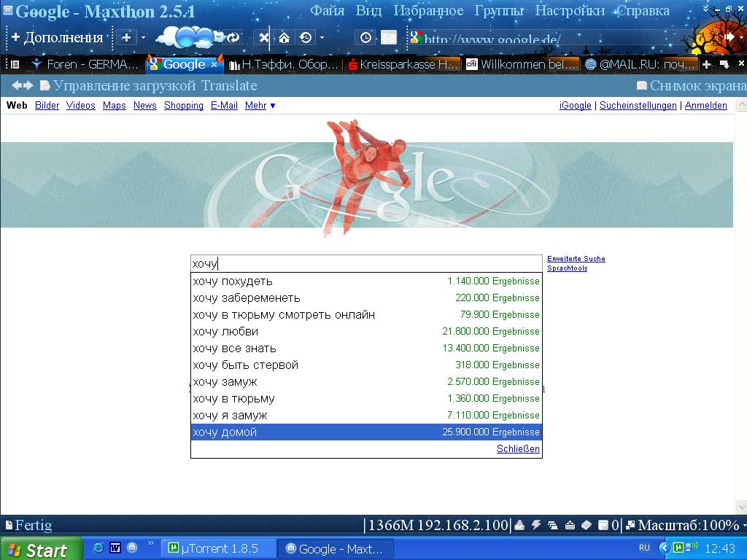Open the E-Mail link
The width and height of the screenshot is (747, 560).
click(225, 105)
